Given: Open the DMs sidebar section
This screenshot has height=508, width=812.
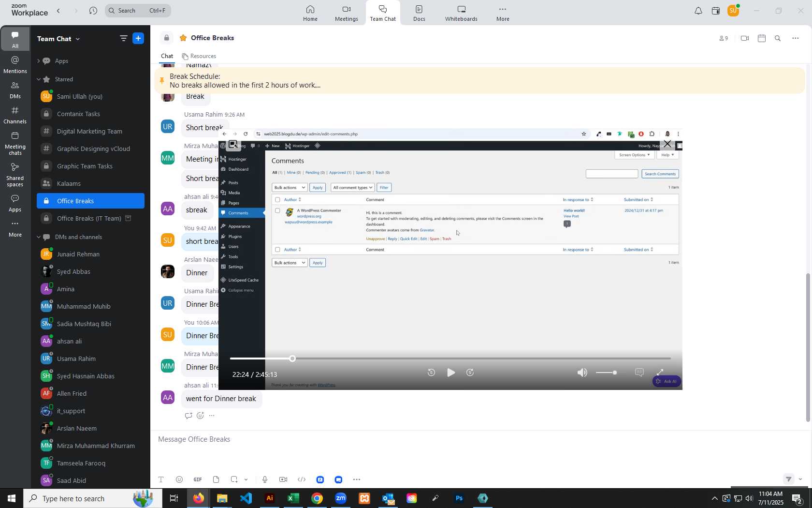Looking at the screenshot, I should coord(15,90).
